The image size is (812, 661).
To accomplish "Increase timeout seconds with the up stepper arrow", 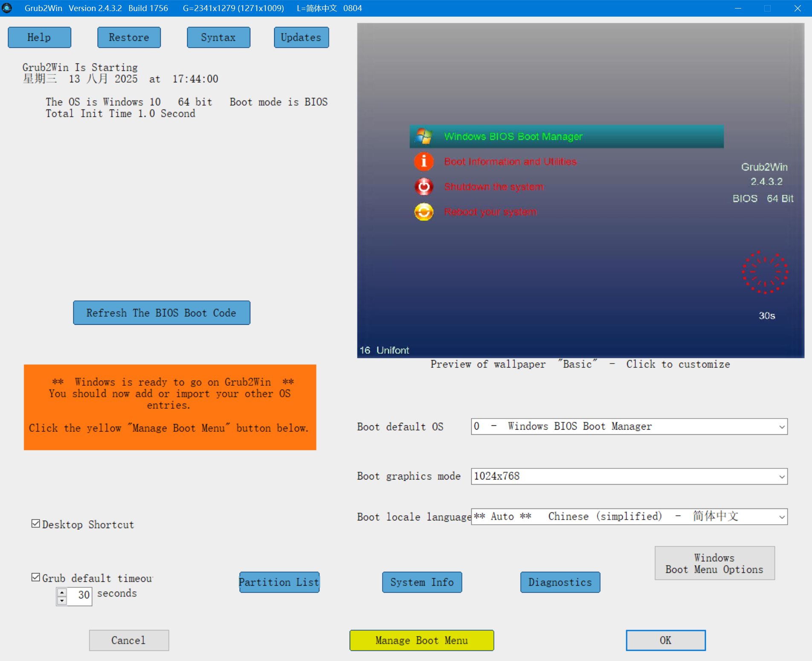I will point(61,592).
